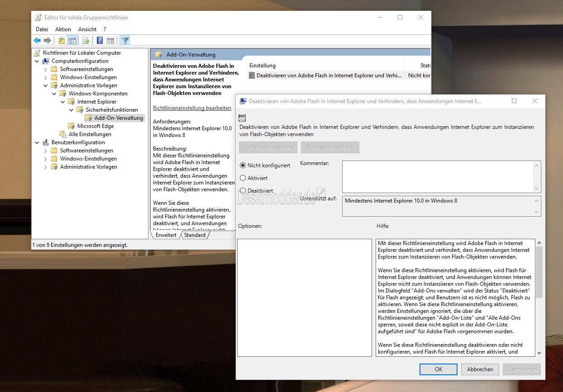Collapse the Windows-Komponenten node
The image size is (563, 392).
(x=54, y=94)
